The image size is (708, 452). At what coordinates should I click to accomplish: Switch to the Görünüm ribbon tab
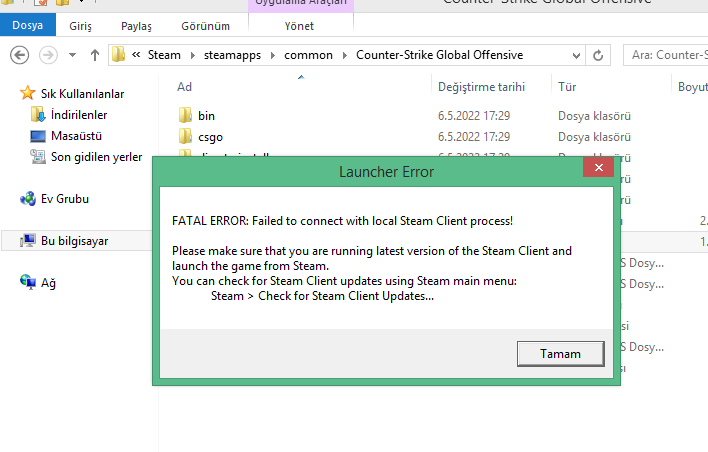(205, 26)
